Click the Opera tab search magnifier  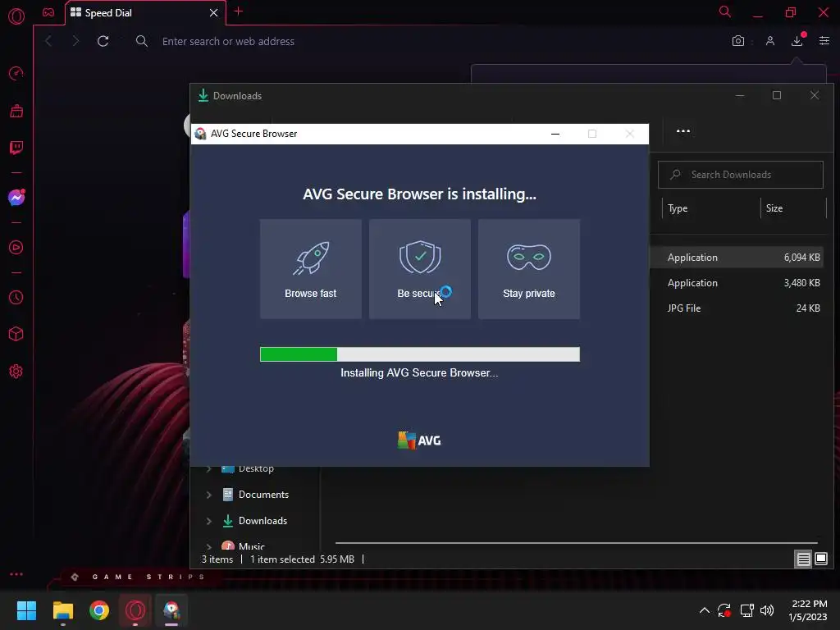724,11
